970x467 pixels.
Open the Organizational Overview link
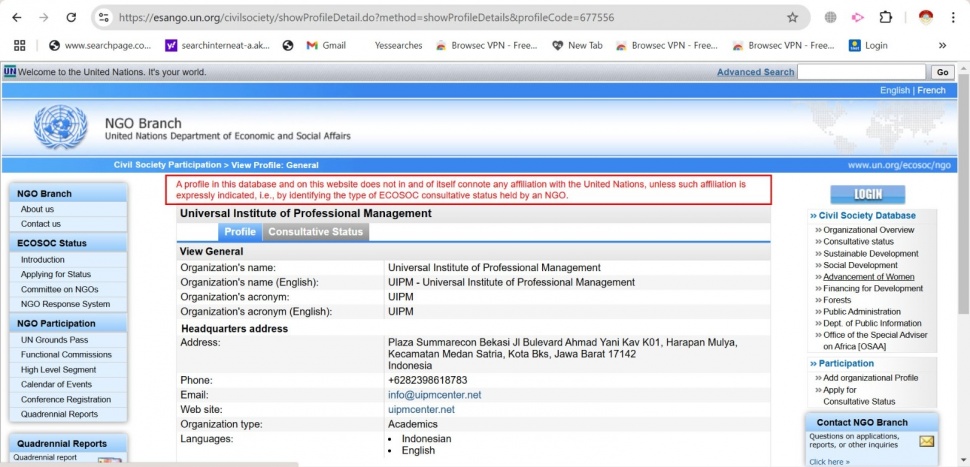pos(869,230)
